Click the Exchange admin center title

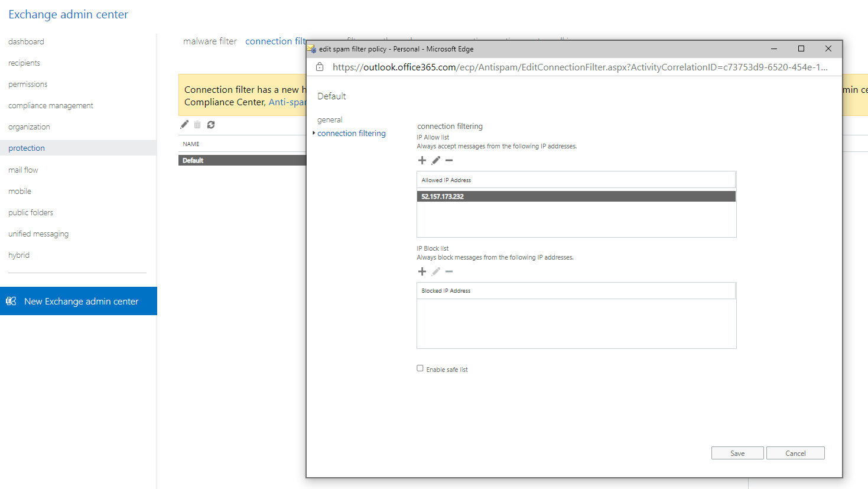68,14
